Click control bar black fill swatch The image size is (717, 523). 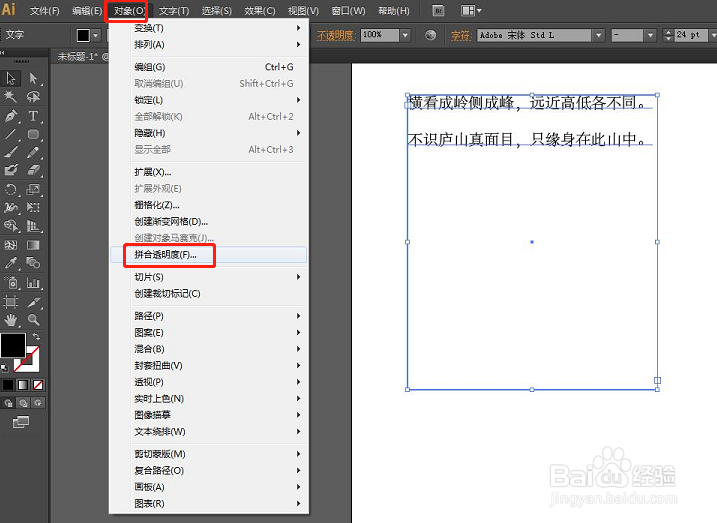click(x=83, y=35)
